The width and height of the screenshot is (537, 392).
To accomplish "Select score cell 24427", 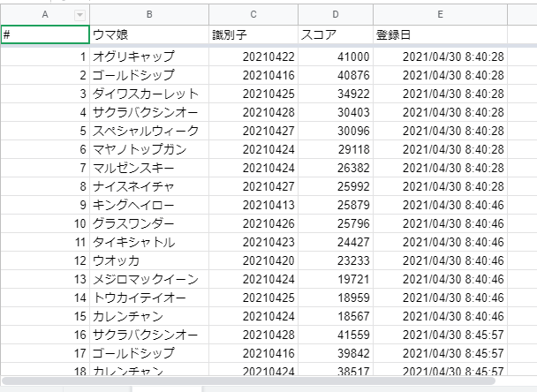I will (336, 242).
